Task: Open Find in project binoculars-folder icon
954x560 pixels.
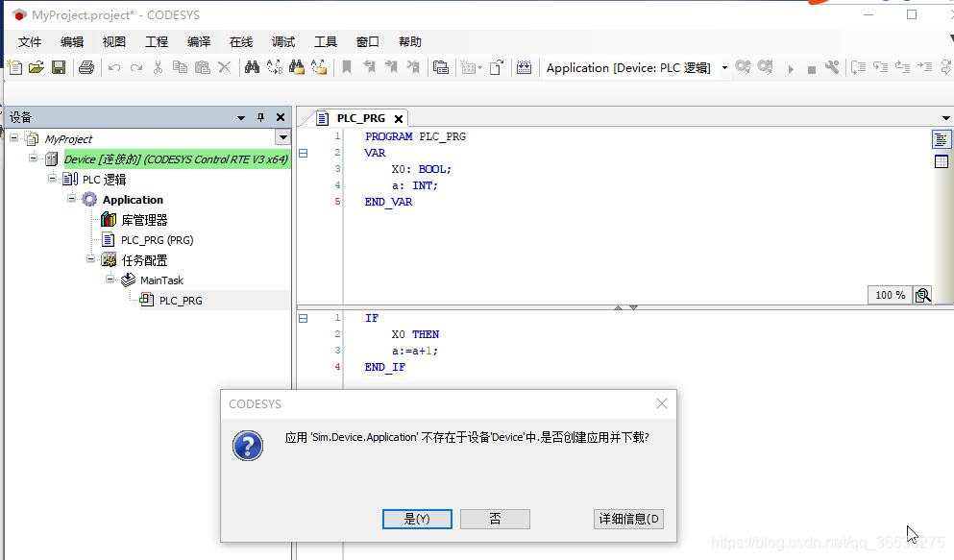Action: [x=296, y=67]
